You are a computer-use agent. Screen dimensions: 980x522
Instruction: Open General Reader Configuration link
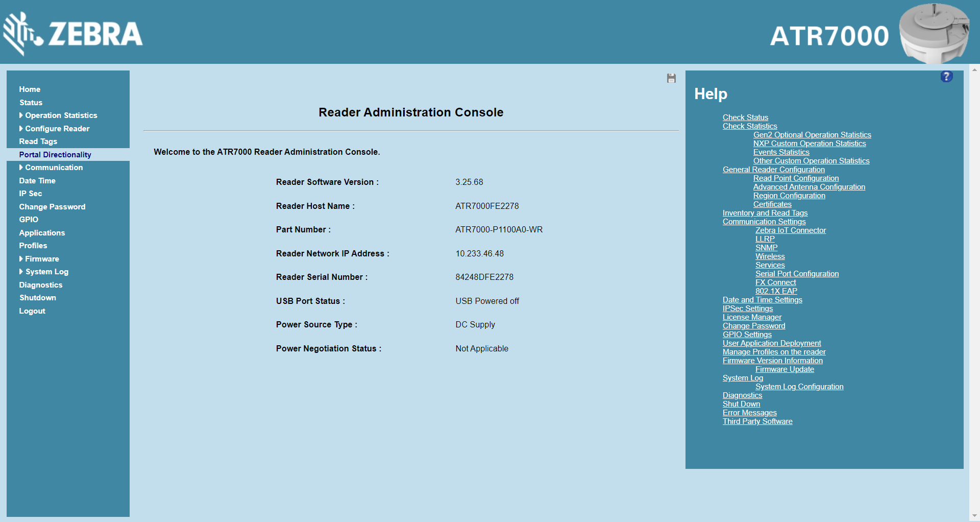(774, 170)
